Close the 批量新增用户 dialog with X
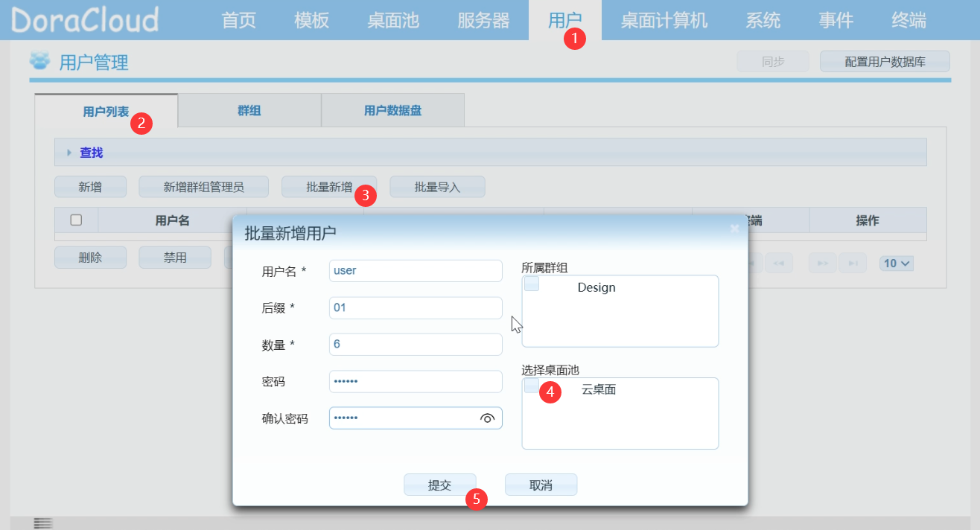This screenshot has height=530, width=980. 735,229
